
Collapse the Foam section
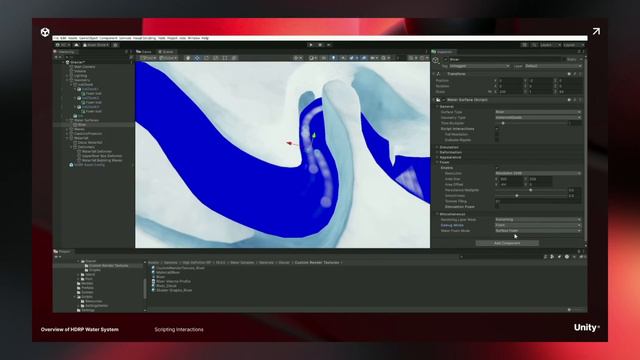pyautogui.click(x=437, y=162)
